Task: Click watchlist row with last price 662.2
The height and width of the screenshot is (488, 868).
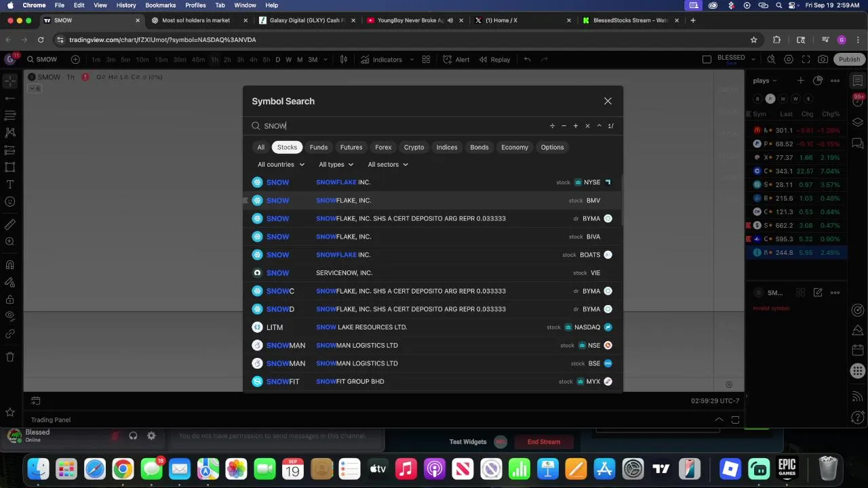Action: [796, 225]
